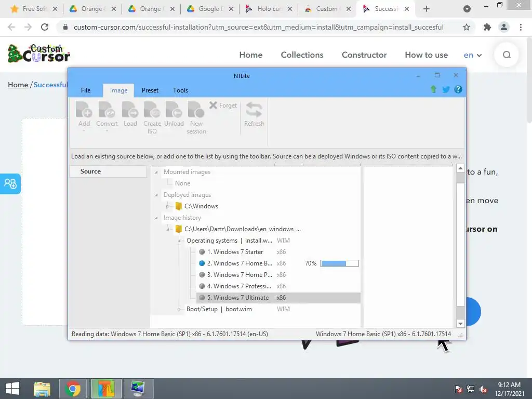Open the Constructor page link

(x=364, y=55)
